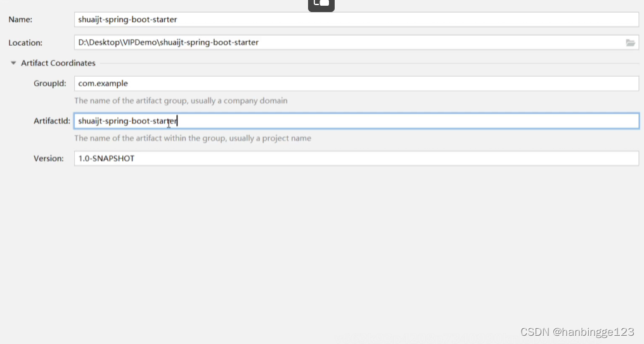The height and width of the screenshot is (344, 644).
Task: Click the @hanbingge123 username watermark
Action: [593, 332]
